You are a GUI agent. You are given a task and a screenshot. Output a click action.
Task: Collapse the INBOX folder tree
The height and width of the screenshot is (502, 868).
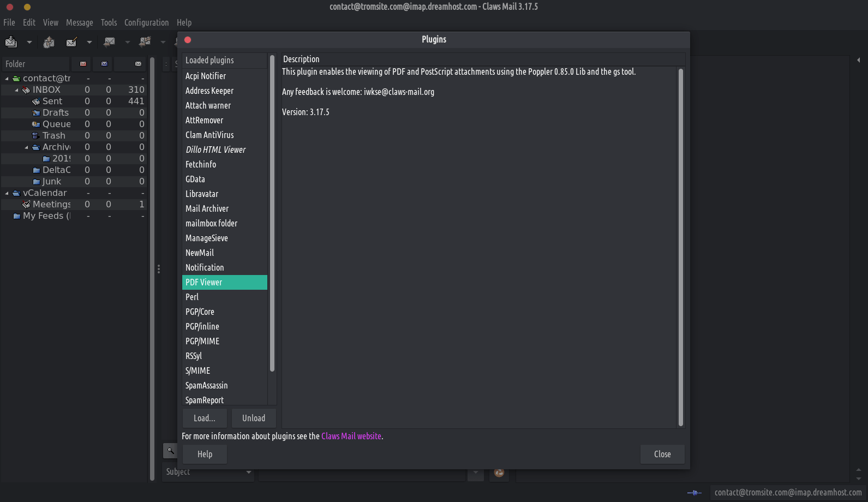(16, 90)
